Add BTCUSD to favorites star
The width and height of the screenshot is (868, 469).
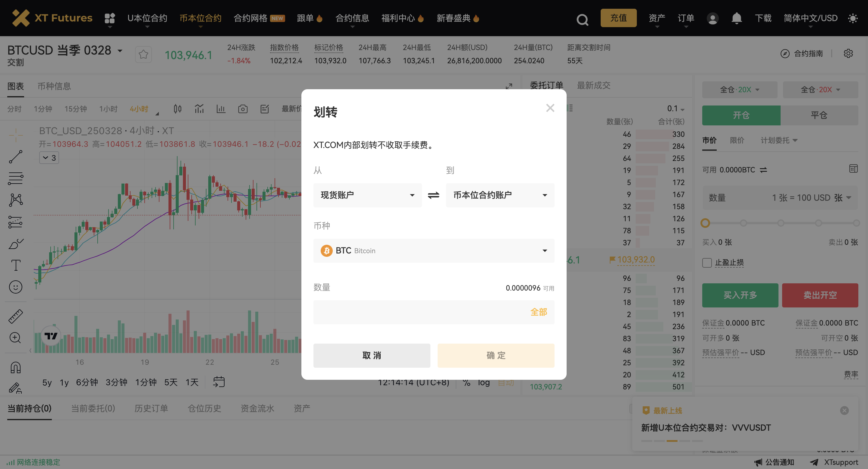pos(143,54)
